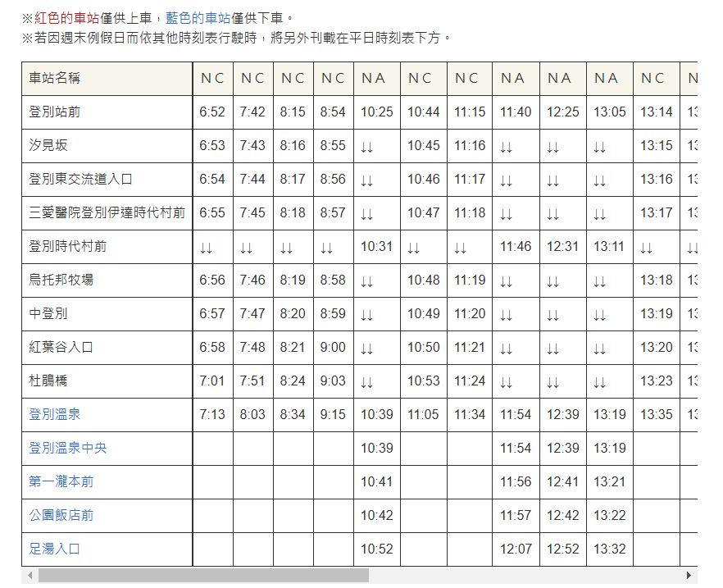Click the 烏托邦牧場 row label
Viewport: 723px width, 588px height.
pos(61,280)
